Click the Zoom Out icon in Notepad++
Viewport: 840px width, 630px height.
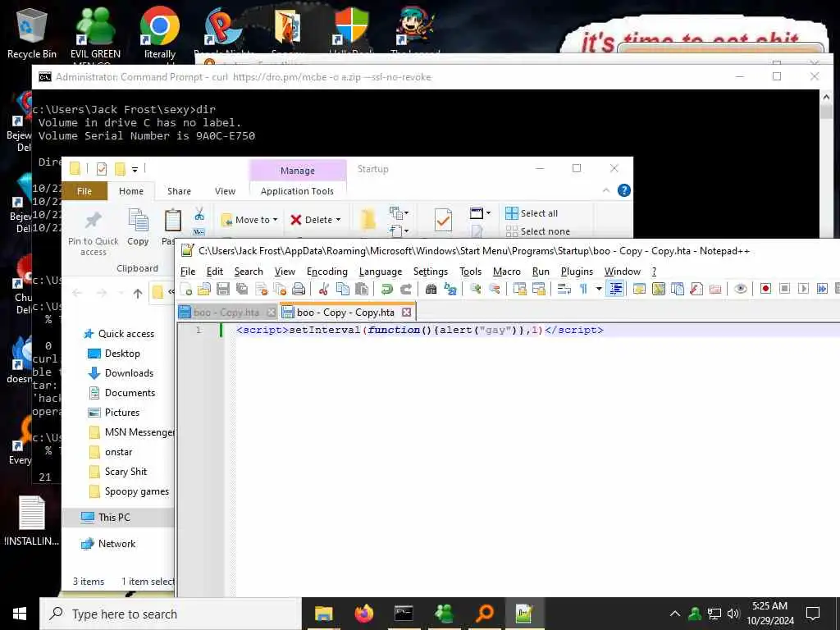click(x=494, y=290)
